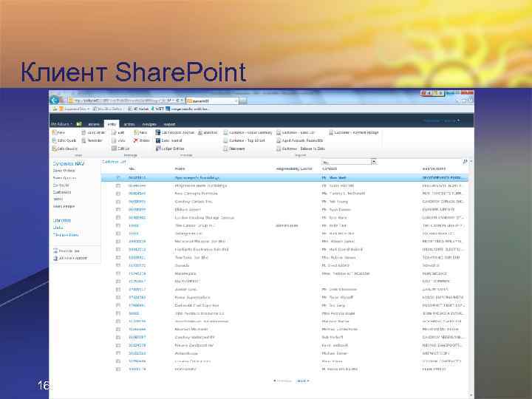Click the green navigate-up icon beside Site Actions
This screenshot has height=399, width=532.
[x=79, y=124]
